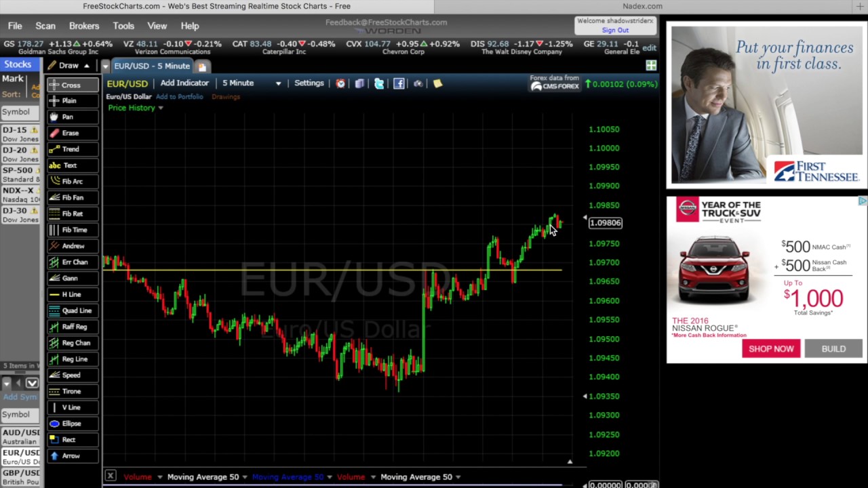Select SP-500 in the watchlist
The width and height of the screenshot is (868, 488).
click(x=20, y=175)
